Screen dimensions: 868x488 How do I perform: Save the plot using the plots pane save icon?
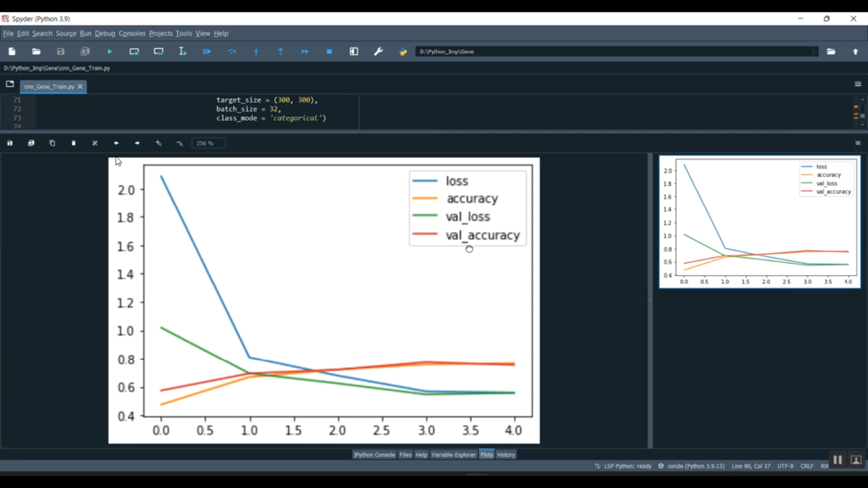click(10, 143)
